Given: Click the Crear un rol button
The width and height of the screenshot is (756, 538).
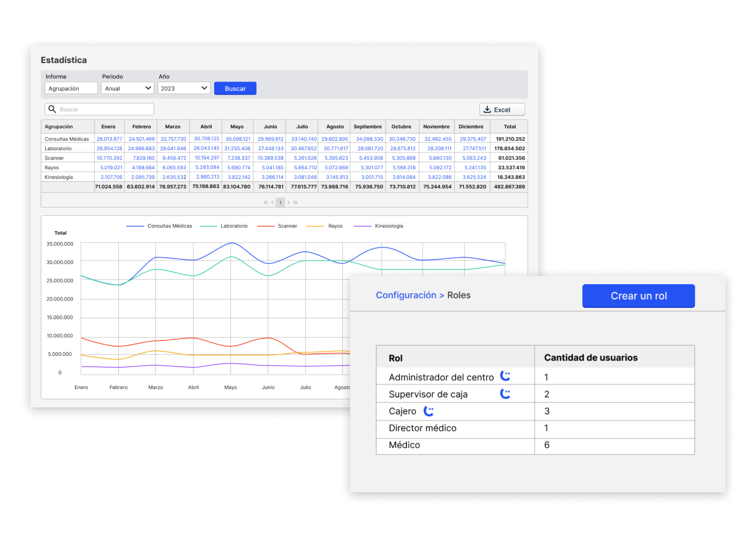Looking at the screenshot, I should (638, 296).
